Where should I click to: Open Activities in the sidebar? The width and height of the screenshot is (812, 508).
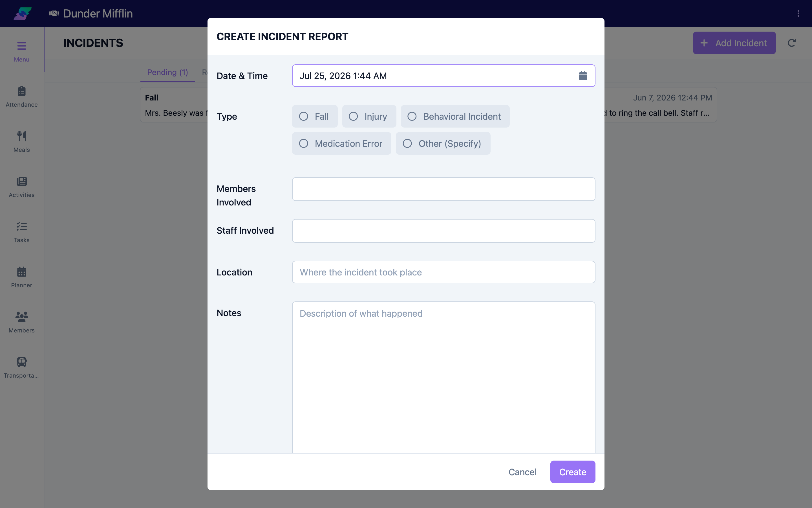pyautogui.click(x=21, y=187)
